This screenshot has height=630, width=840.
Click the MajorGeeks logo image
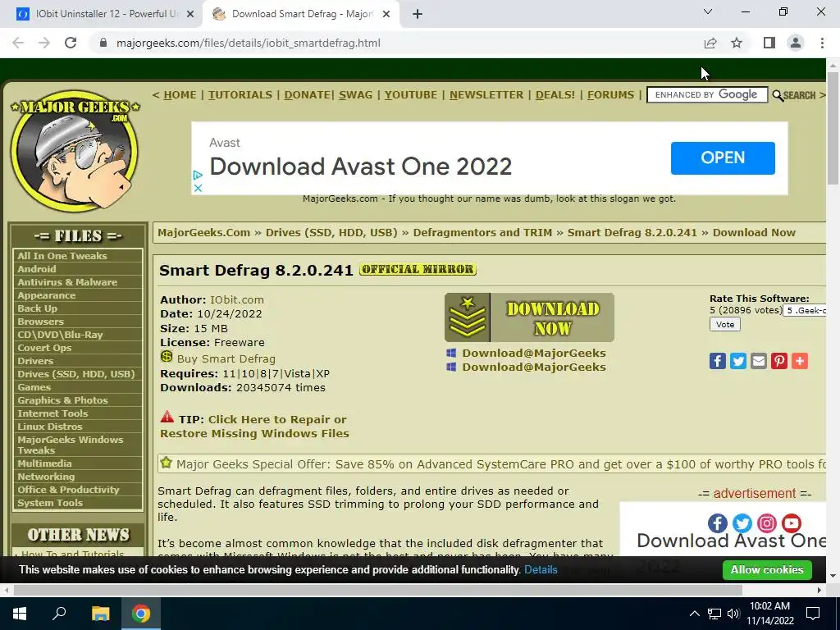pyautogui.click(x=75, y=152)
